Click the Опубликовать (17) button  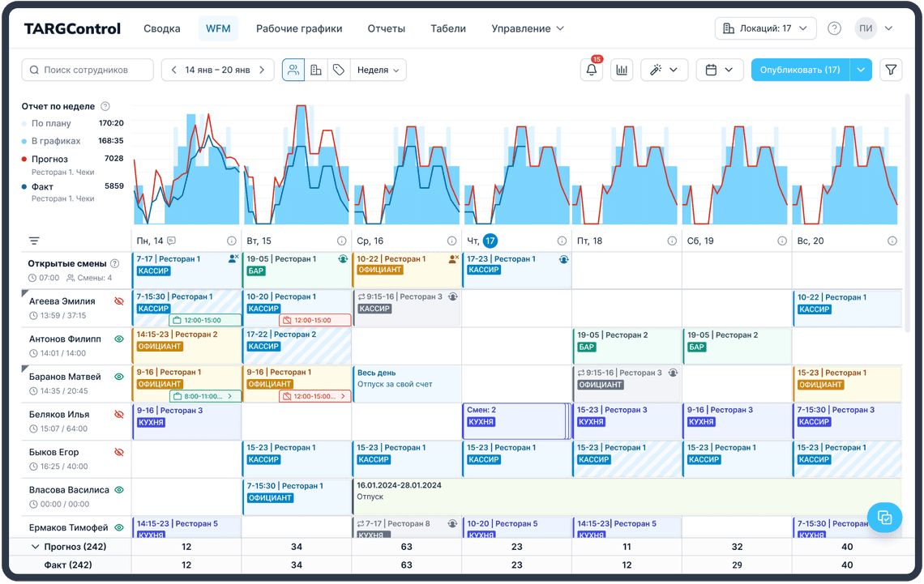click(799, 70)
